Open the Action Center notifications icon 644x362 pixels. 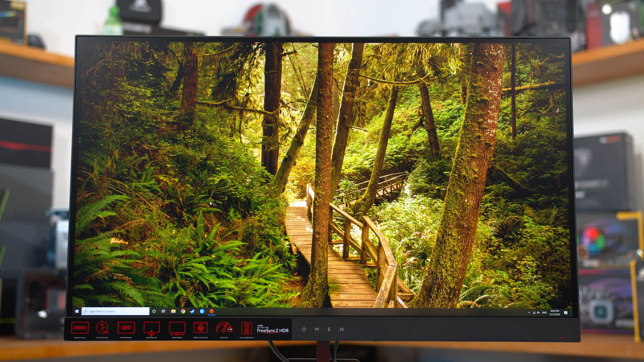tap(566, 313)
